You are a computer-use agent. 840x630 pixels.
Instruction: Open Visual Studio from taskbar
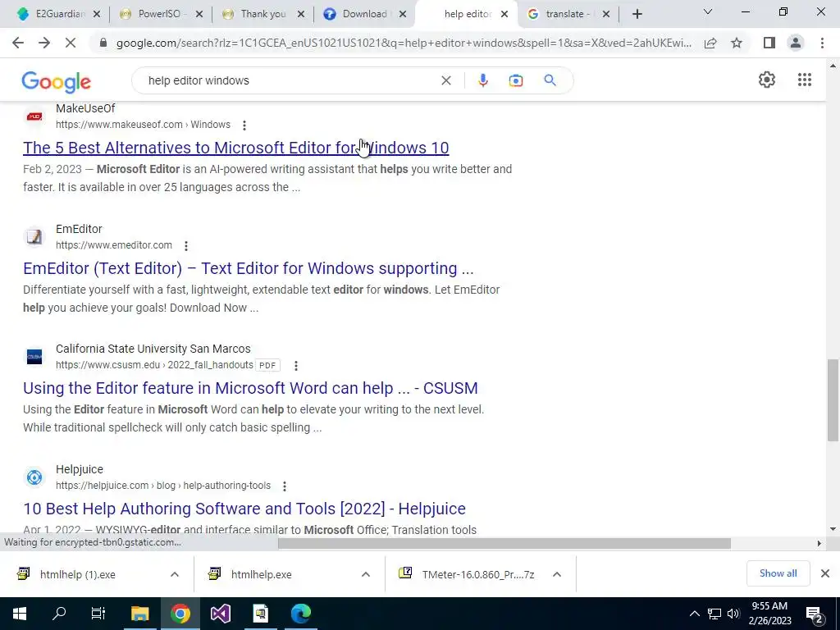[x=220, y=614]
